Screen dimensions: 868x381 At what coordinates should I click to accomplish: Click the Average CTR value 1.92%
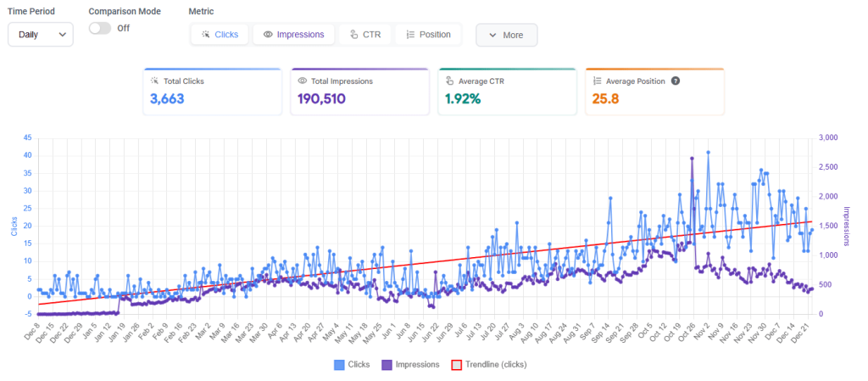(x=463, y=99)
